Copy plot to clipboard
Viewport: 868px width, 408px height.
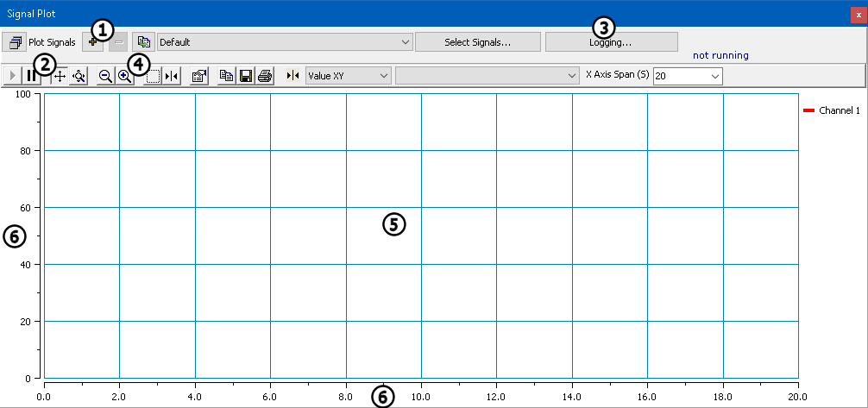tap(226, 76)
